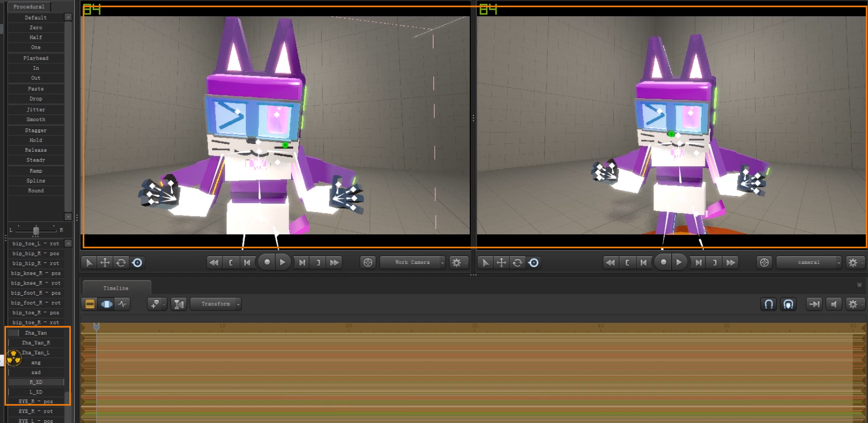Screen dimensions: 868x423
Task: Start recording in the camera1 viewport
Action: click(664, 262)
